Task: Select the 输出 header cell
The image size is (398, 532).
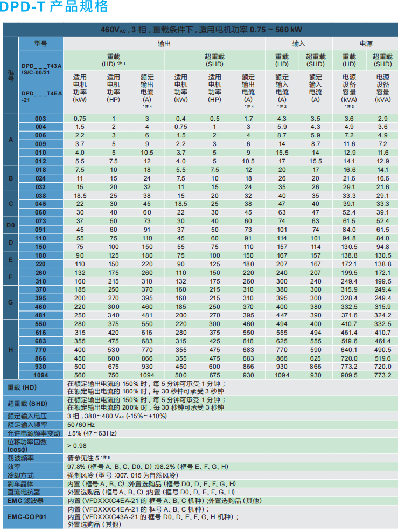Action: point(164,44)
